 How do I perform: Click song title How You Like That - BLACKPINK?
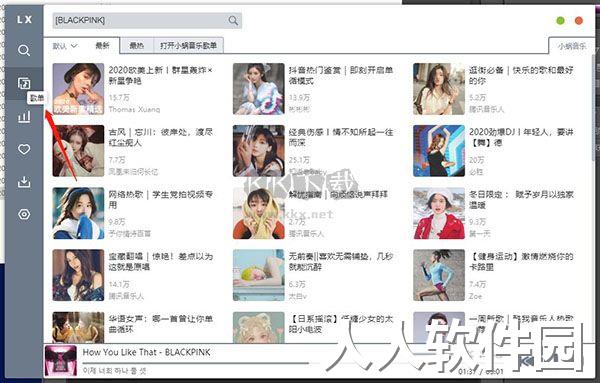coord(146,352)
